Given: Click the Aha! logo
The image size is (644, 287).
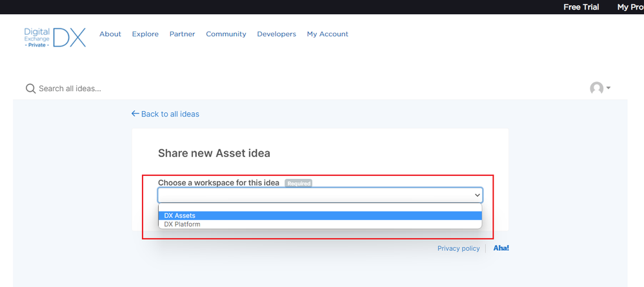Looking at the screenshot, I should pyautogui.click(x=501, y=248).
